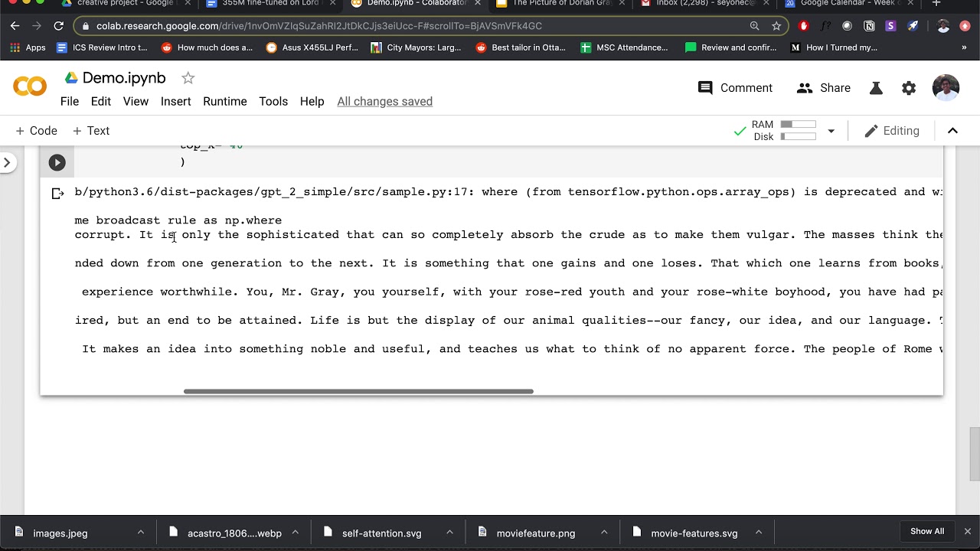Expand the left sidebar panel arrow
Viewport: 980px width, 551px height.
(x=7, y=162)
